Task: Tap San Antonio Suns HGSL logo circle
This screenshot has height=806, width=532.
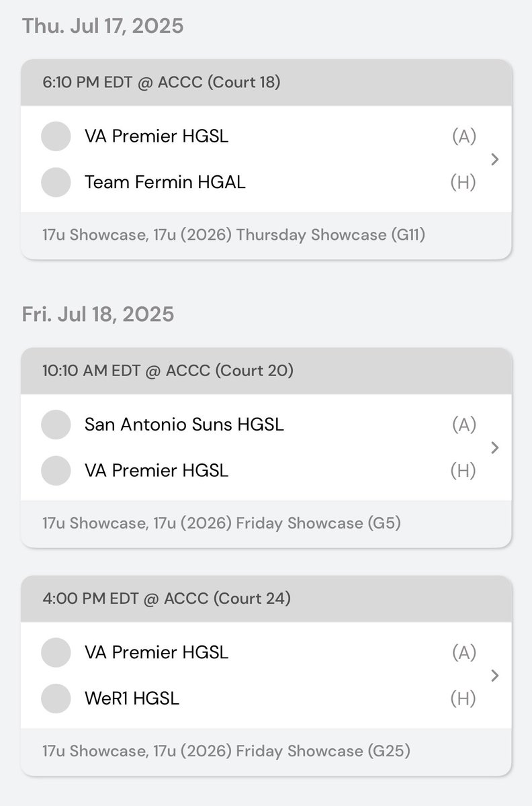Action: 56,424
